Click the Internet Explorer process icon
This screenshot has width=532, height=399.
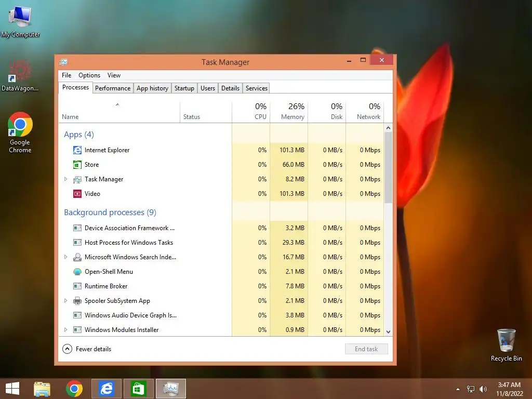click(77, 150)
